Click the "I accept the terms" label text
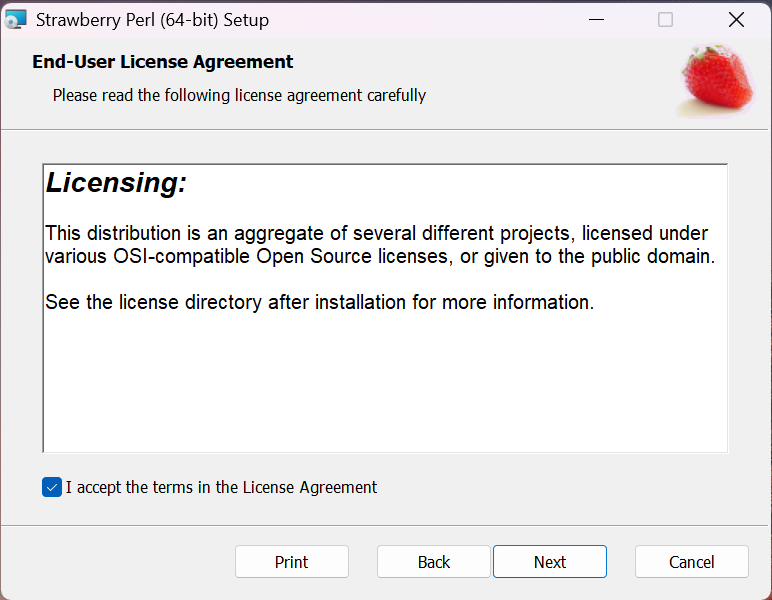Image resolution: width=772 pixels, height=600 pixels. 221,487
